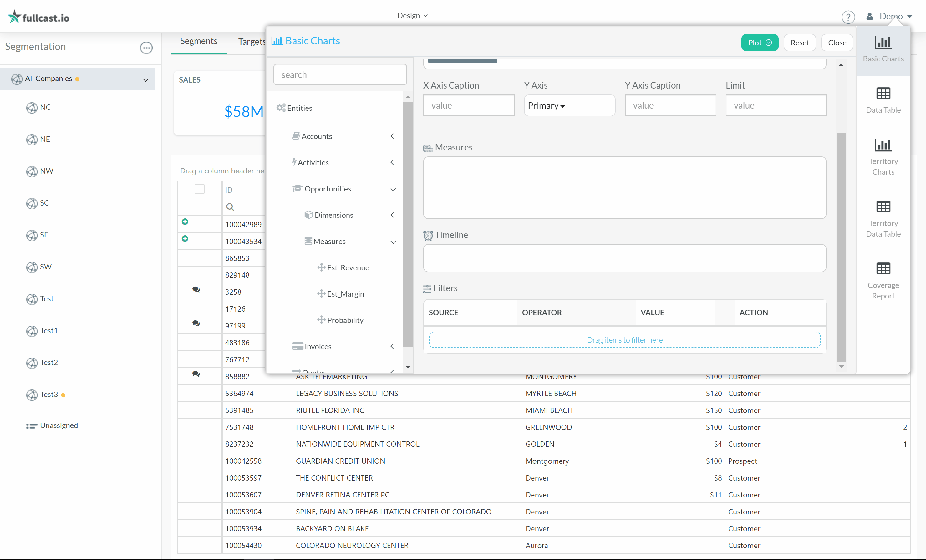Open Territory Charts panel icon

883,145
